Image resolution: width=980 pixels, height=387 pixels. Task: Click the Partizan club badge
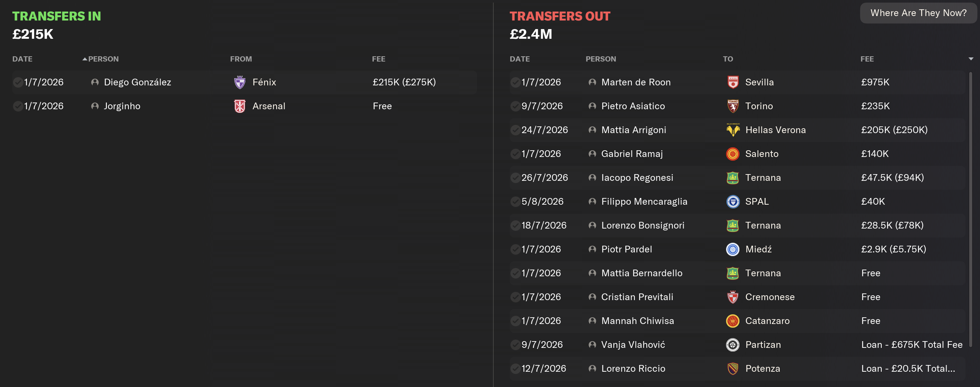[733, 345]
